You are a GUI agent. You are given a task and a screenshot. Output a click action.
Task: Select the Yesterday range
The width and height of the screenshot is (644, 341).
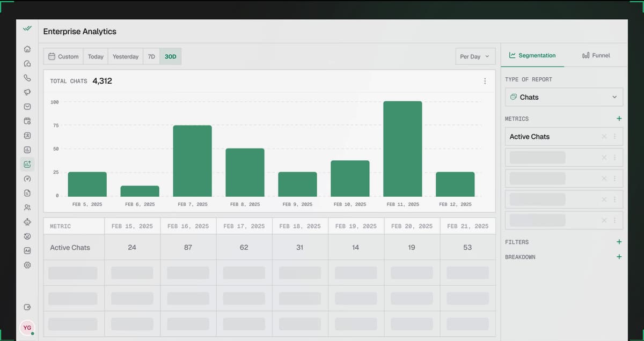(x=126, y=56)
